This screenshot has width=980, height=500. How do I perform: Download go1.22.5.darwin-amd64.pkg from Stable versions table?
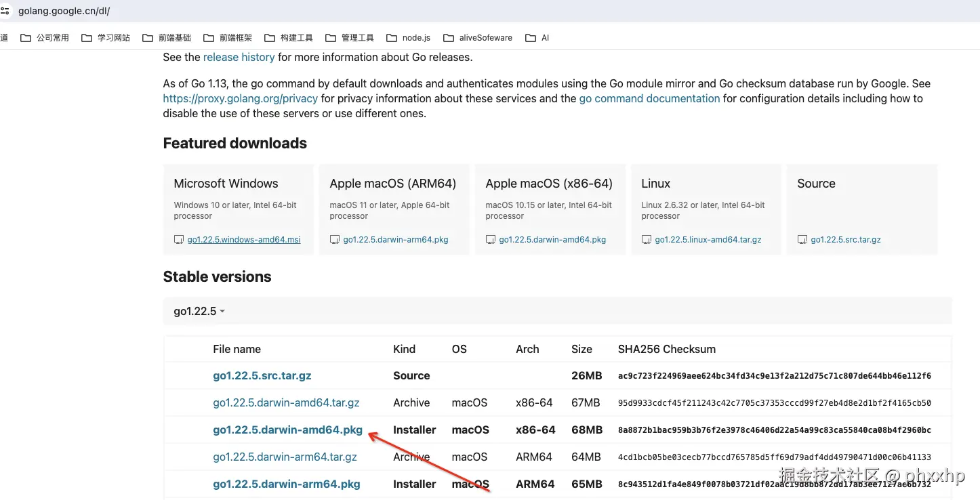[287, 430]
